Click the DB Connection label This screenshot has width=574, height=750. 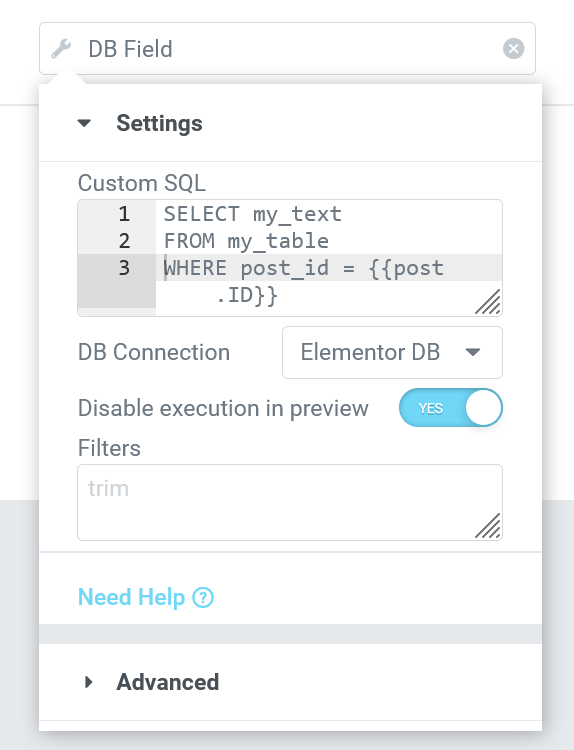[x=154, y=353]
